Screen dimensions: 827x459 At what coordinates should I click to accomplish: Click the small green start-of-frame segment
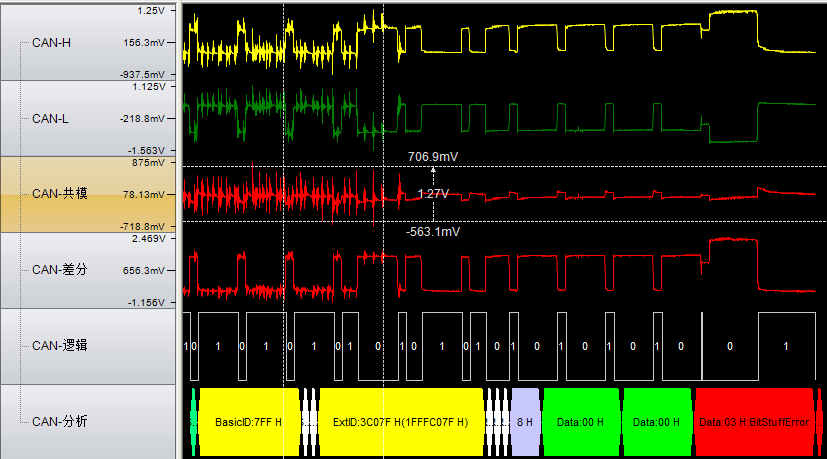pyautogui.click(x=193, y=422)
